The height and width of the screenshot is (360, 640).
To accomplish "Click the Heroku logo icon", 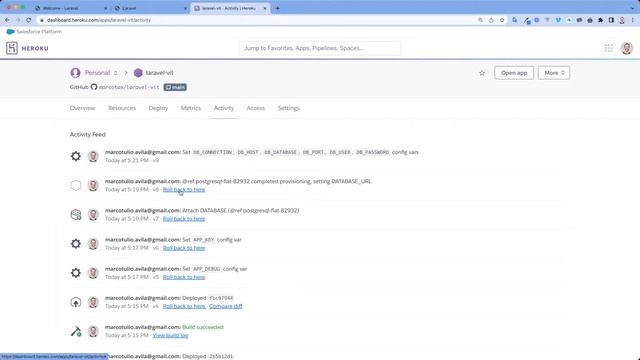I will coord(12,48).
